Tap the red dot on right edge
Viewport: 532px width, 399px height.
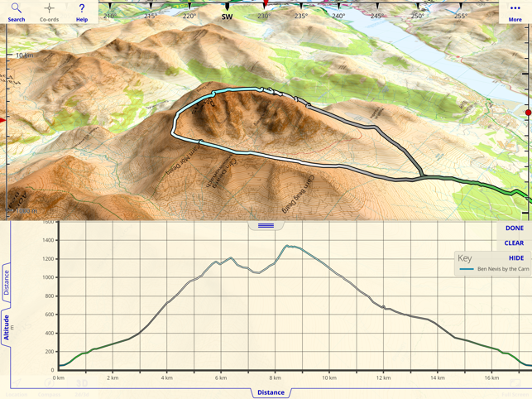pyautogui.click(x=528, y=113)
